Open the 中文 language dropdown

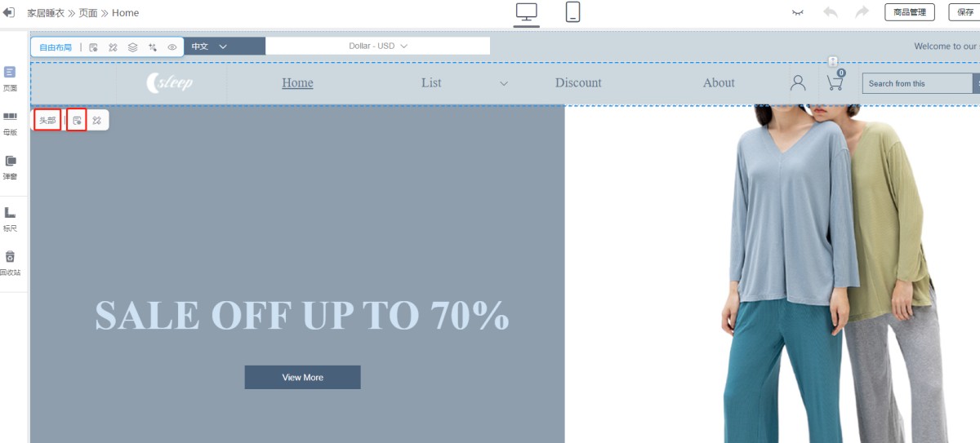pos(210,47)
